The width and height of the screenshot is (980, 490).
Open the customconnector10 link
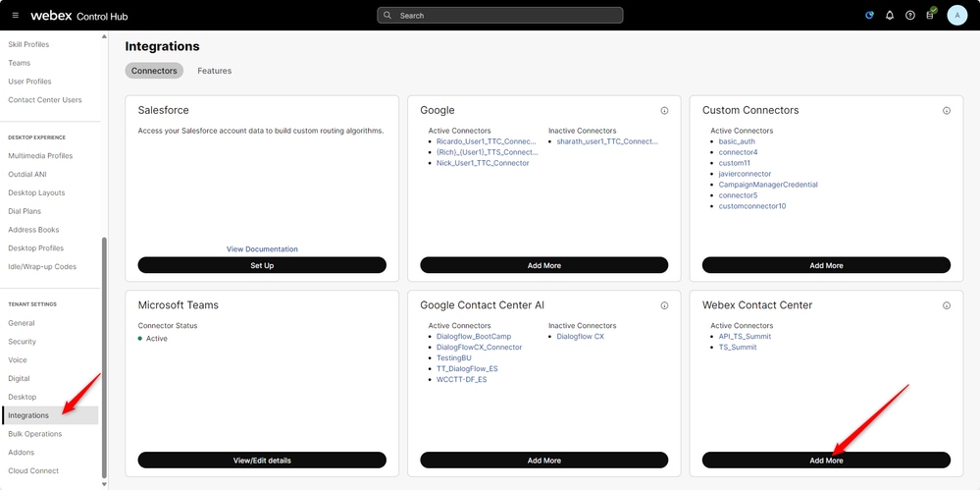tap(752, 206)
